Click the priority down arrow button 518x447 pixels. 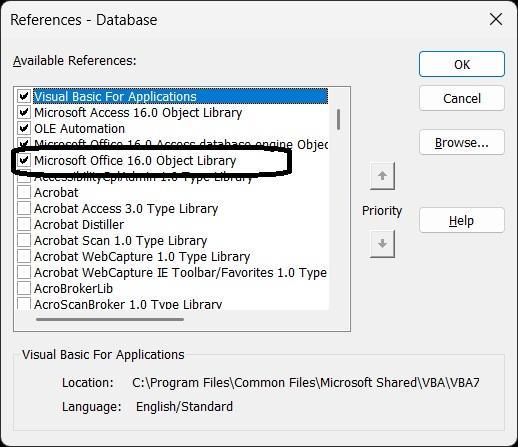click(382, 244)
